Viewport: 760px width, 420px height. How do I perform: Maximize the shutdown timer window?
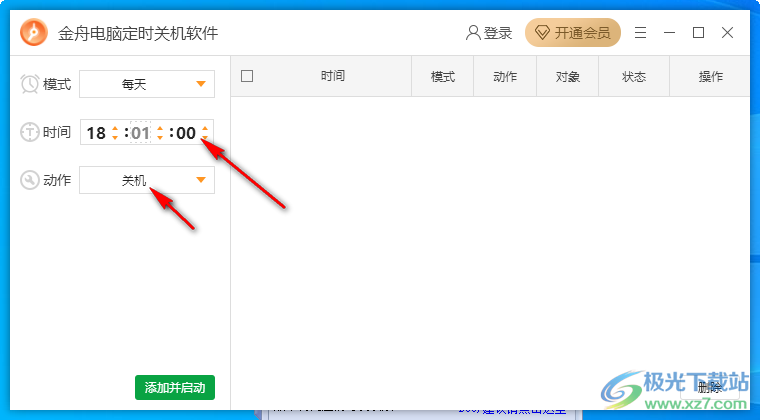(698, 33)
